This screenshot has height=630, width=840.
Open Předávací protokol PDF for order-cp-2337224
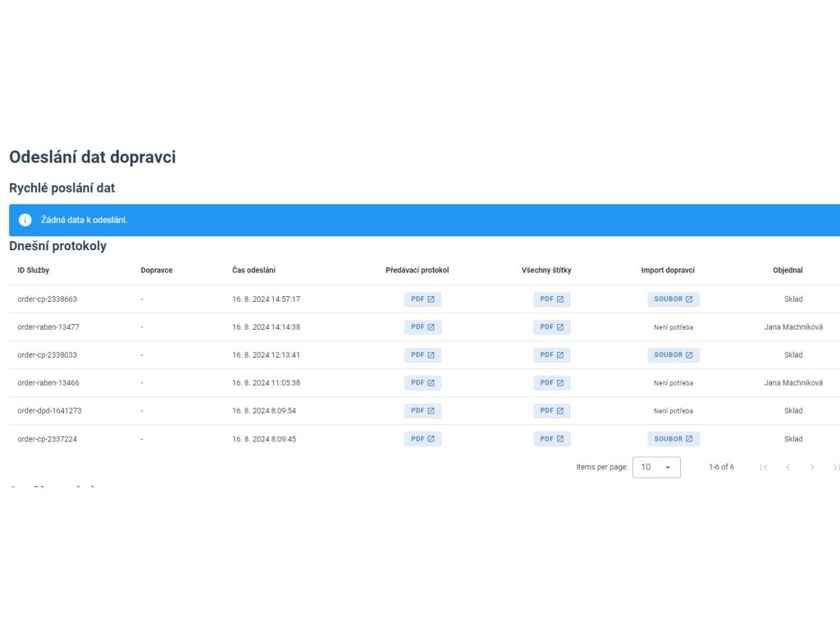[x=422, y=439]
